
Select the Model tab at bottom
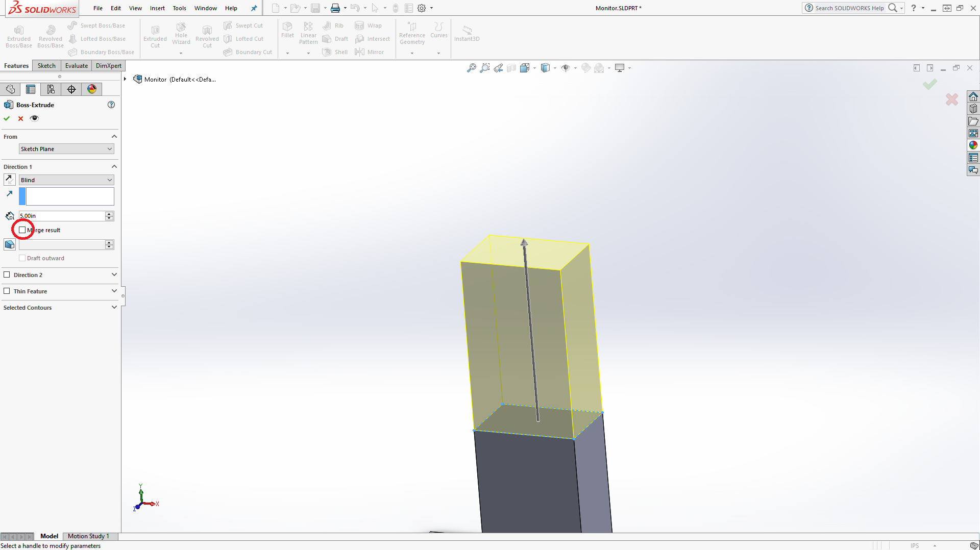pyautogui.click(x=49, y=536)
